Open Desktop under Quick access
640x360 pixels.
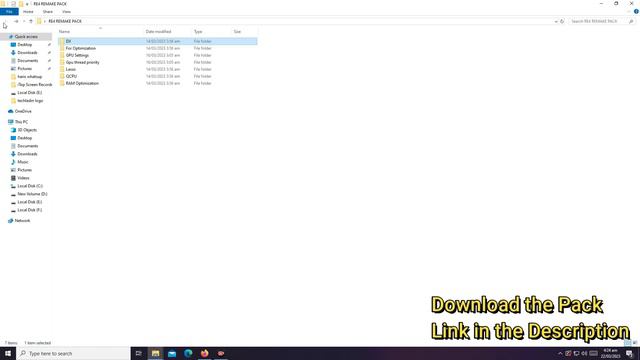(24, 44)
